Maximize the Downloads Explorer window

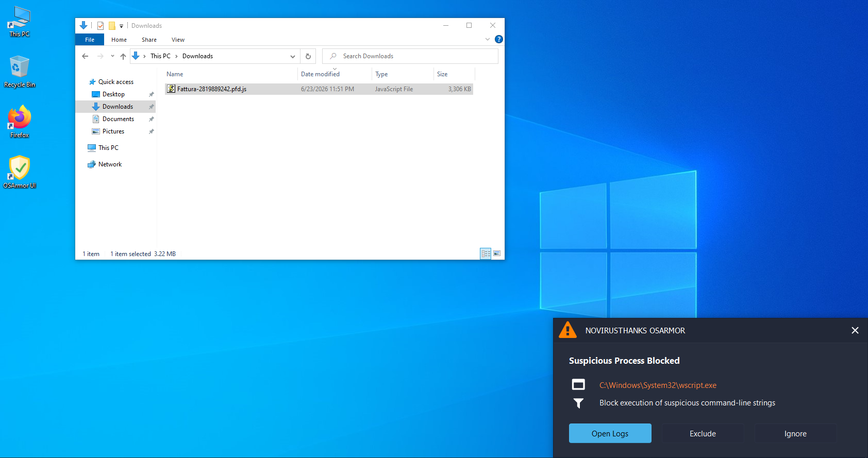coord(469,25)
